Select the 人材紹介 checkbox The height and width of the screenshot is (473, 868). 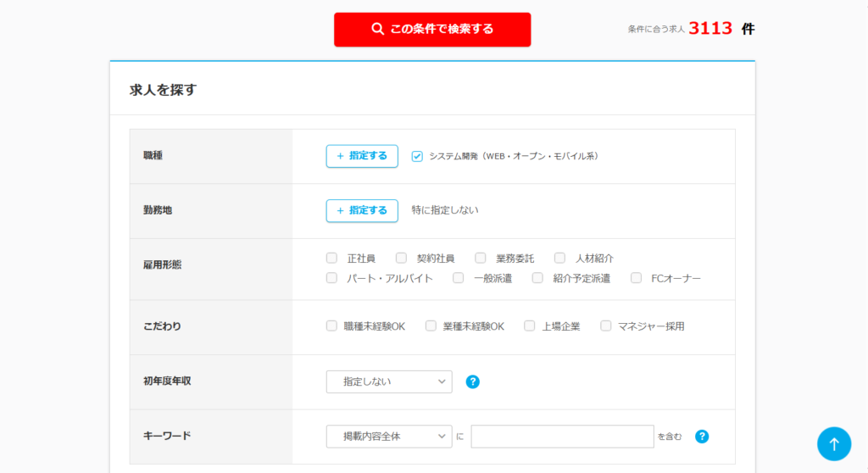(560, 258)
